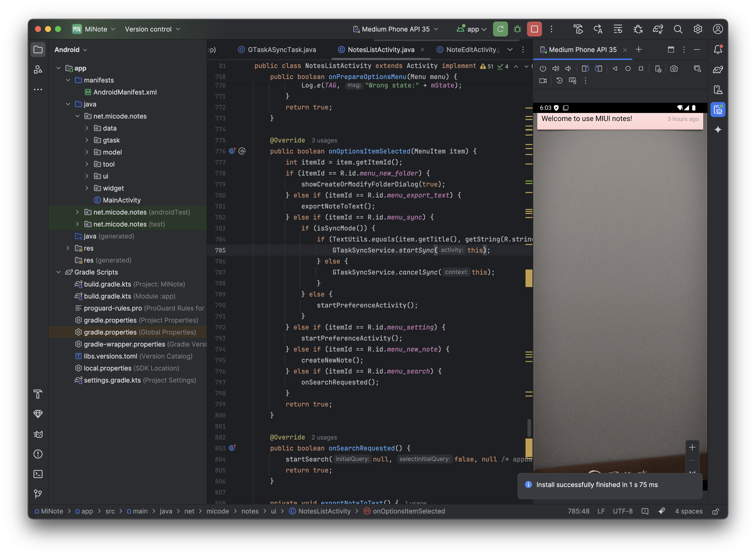
Task: Tap the emulator zoom-in plus button
Action: pos(692,447)
